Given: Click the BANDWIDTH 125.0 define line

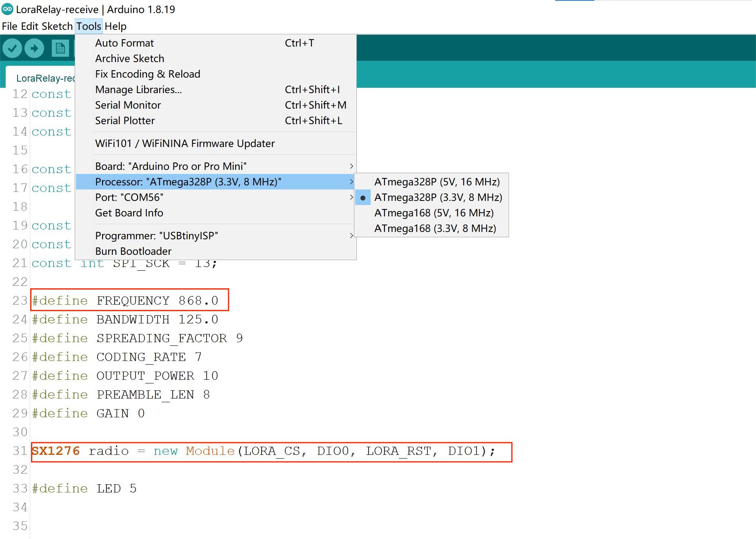Looking at the screenshot, I should click(x=125, y=319).
